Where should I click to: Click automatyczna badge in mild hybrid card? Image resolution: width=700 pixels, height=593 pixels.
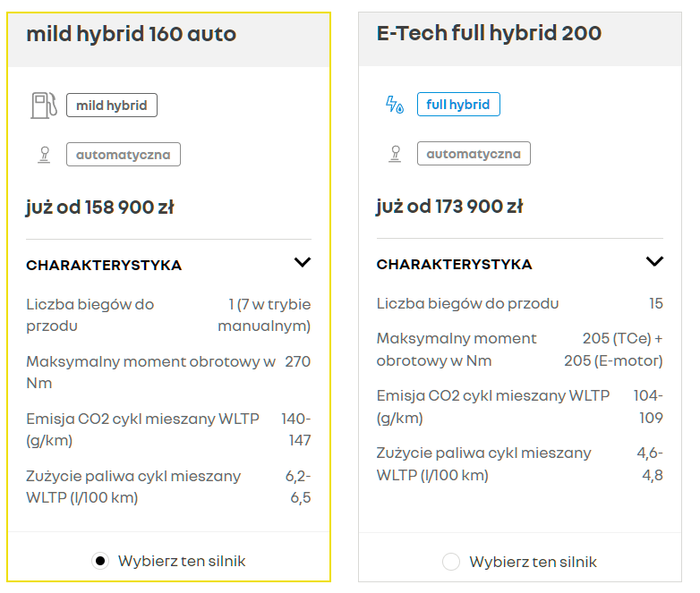[x=124, y=155]
